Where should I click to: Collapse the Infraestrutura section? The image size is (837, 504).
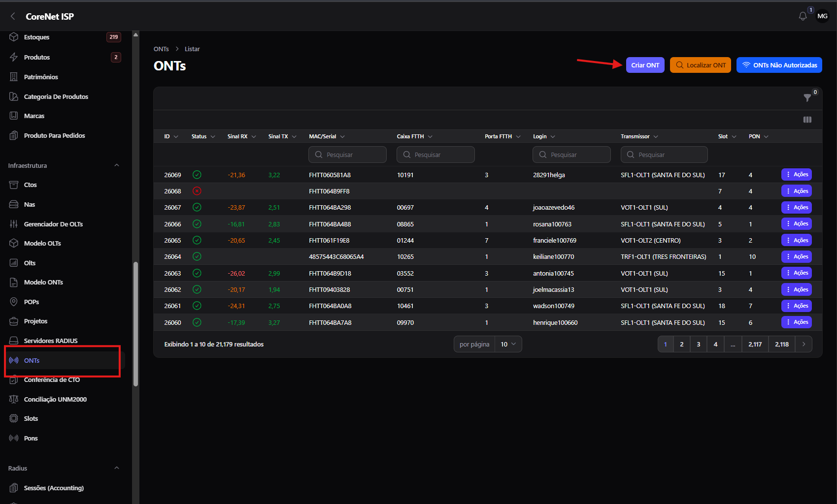117,165
